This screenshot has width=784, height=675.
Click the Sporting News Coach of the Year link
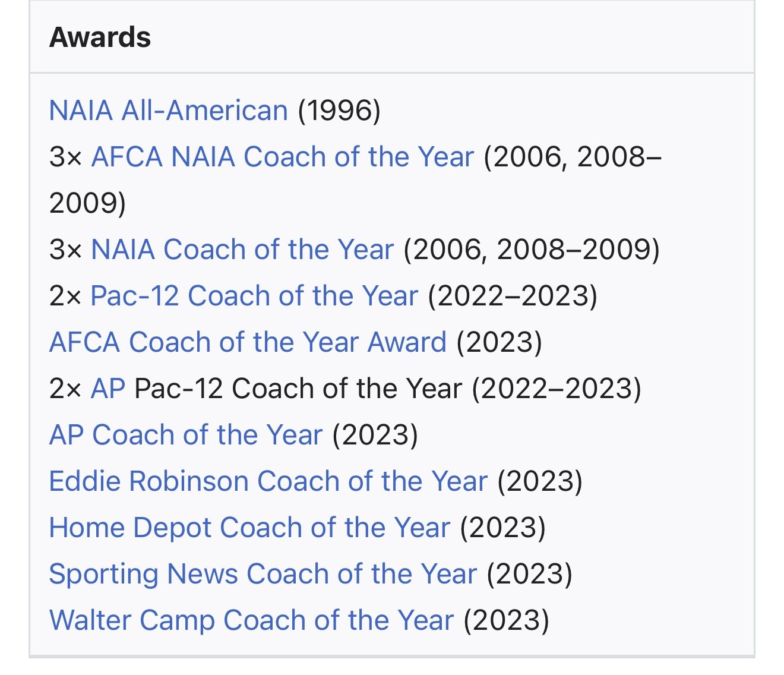[x=263, y=574]
